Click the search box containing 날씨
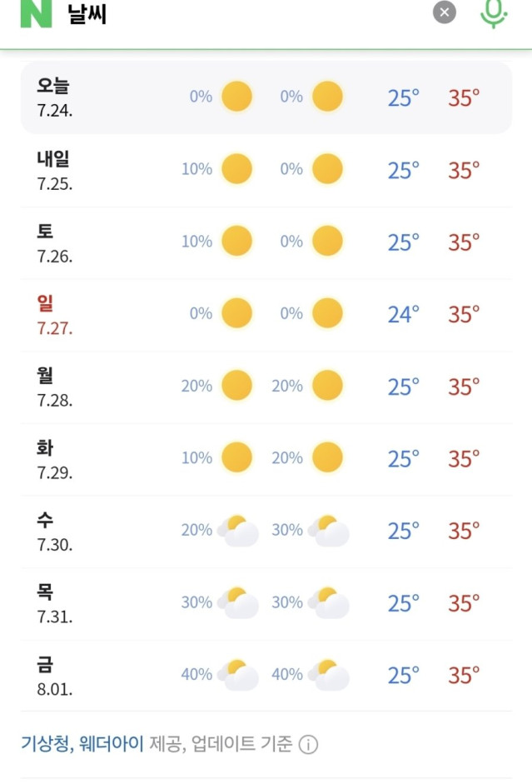 click(250, 14)
